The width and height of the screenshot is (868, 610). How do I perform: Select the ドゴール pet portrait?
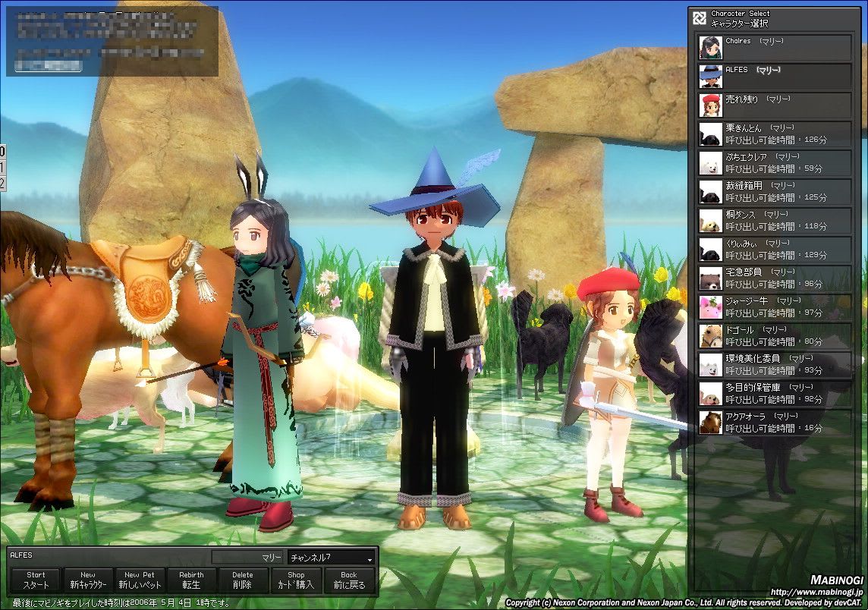[x=710, y=336]
